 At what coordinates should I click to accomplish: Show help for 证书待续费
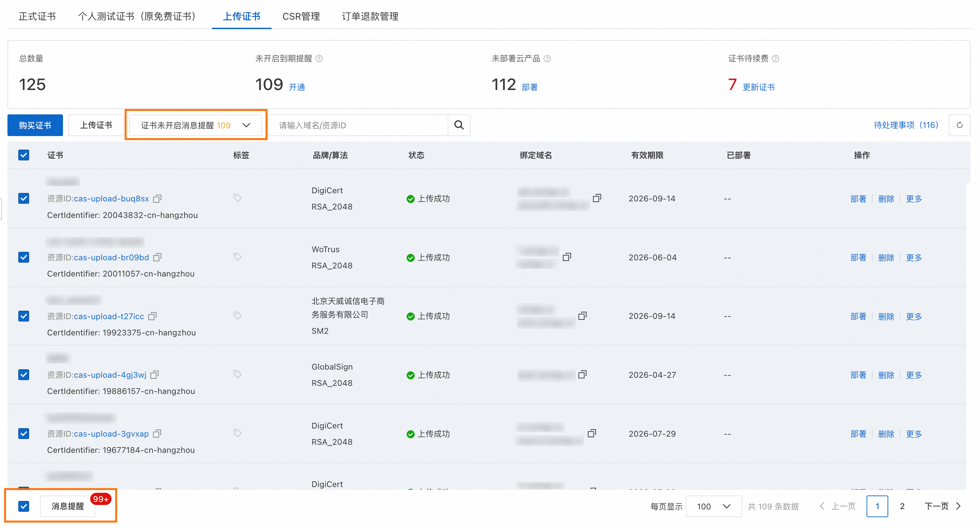[775, 59]
